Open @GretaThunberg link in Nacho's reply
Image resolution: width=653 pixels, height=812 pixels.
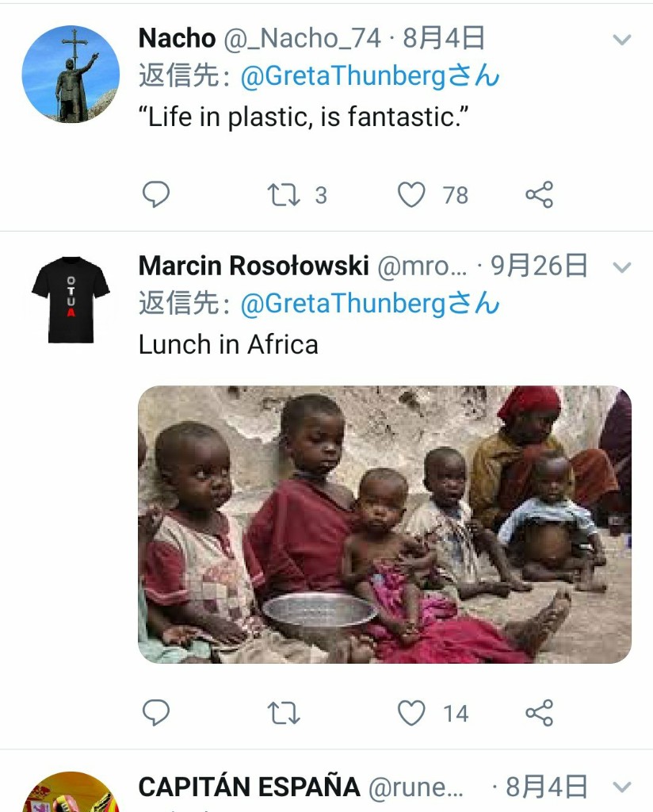(x=370, y=76)
